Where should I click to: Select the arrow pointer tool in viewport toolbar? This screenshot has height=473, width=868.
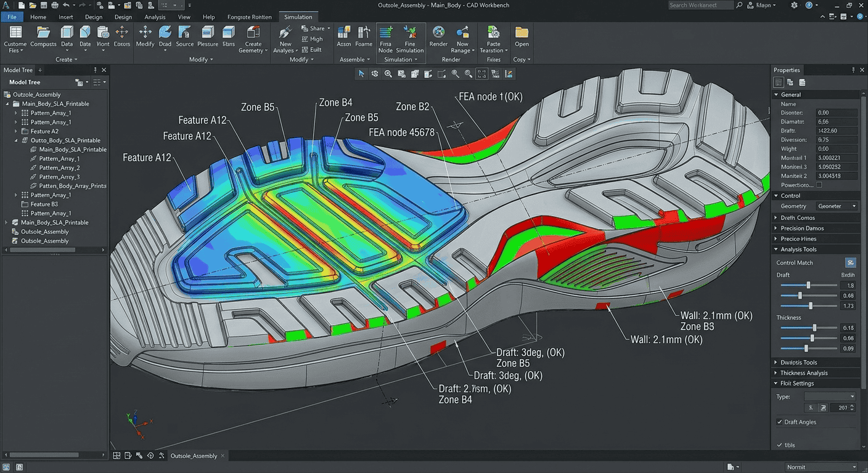coord(361,74)
